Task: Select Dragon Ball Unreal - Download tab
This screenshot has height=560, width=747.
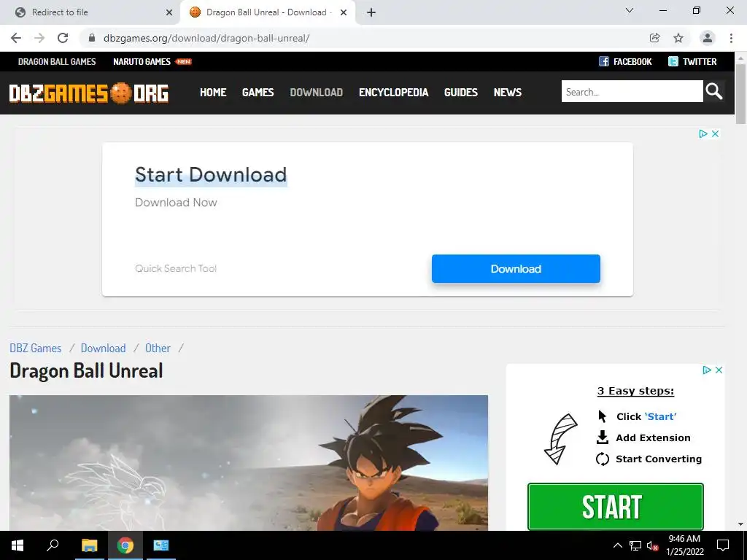Action: tap(268, 12)
